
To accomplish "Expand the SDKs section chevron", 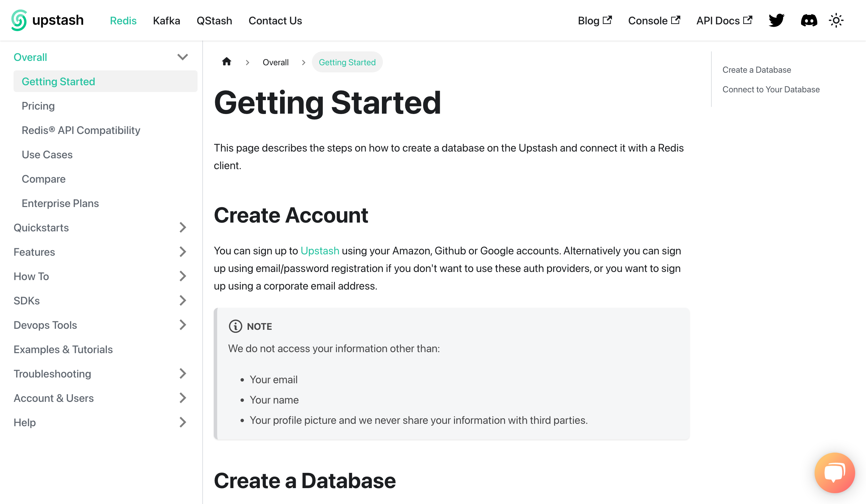I will (182, 301).
